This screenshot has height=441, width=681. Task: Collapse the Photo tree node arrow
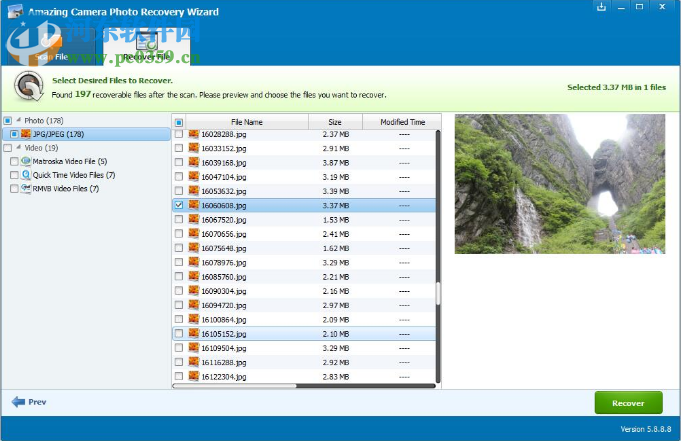coord(19,119)
